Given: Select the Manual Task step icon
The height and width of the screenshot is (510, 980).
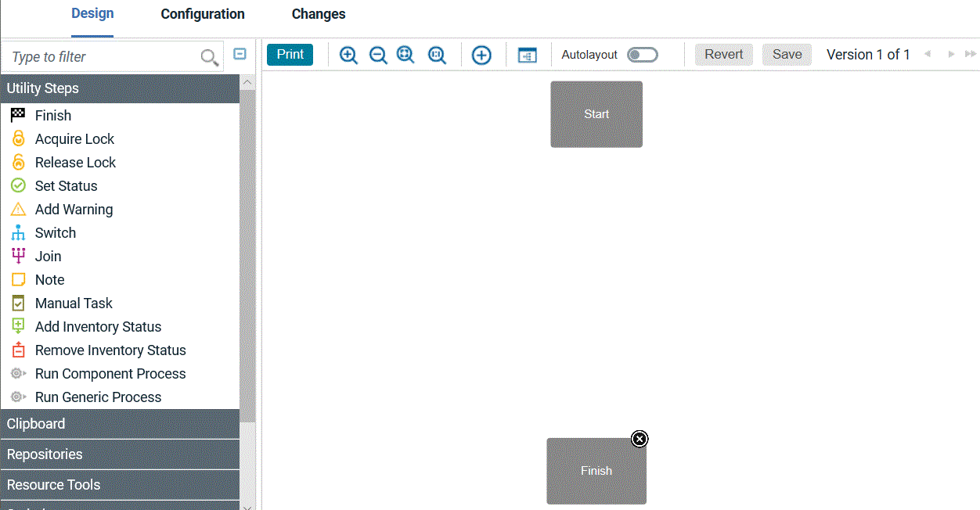Looking at the screenshot, I should tap(17, 303).
